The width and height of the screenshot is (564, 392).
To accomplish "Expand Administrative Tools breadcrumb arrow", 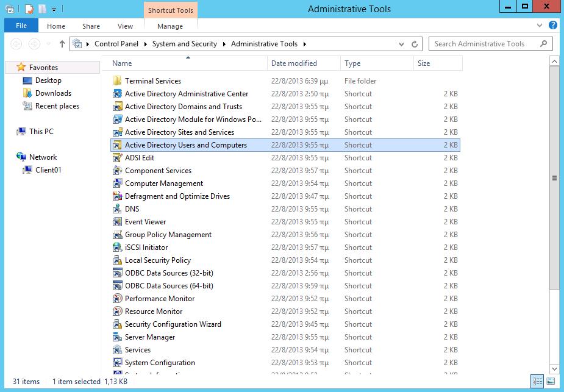I will click(305, 45).
